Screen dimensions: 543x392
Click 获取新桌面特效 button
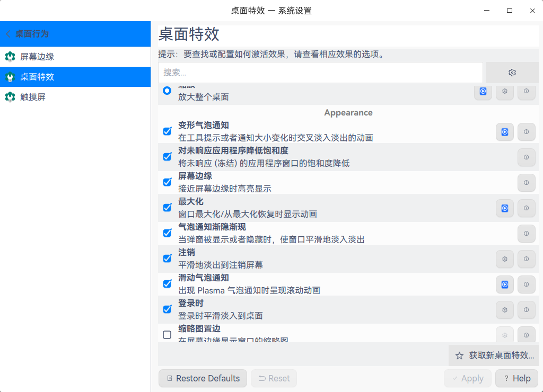click(x=494, y=355)
